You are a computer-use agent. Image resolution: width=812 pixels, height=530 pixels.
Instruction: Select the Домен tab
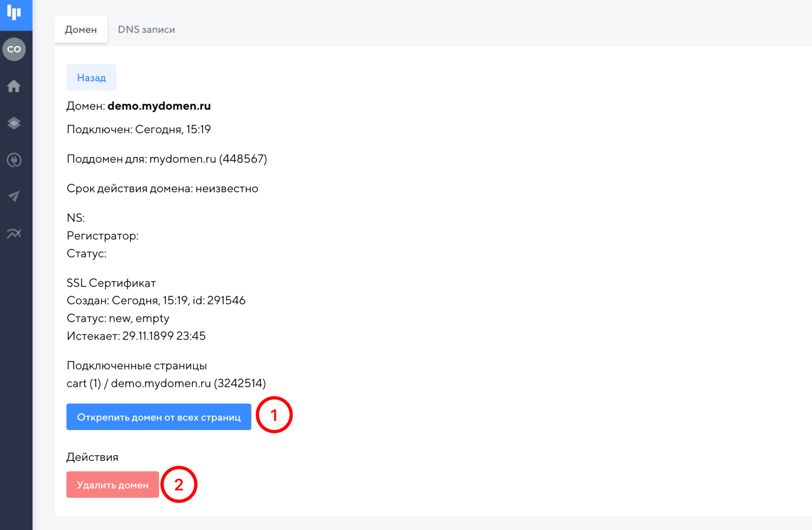click(81, 29)
